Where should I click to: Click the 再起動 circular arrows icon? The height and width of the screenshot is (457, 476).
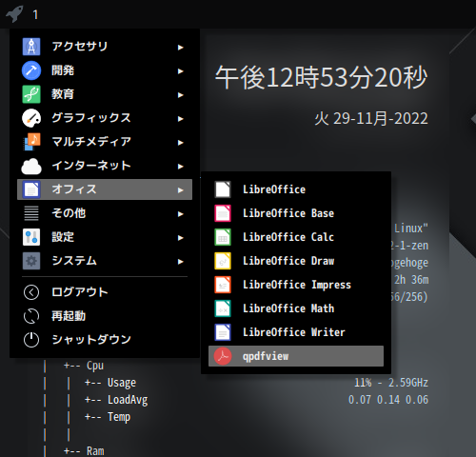[31, 316]
